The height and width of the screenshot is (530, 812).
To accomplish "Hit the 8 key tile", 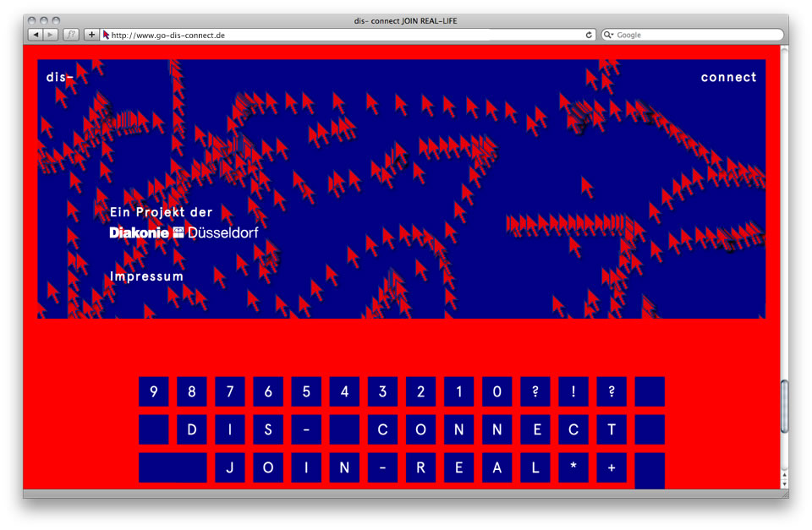I will coord(192,392).
